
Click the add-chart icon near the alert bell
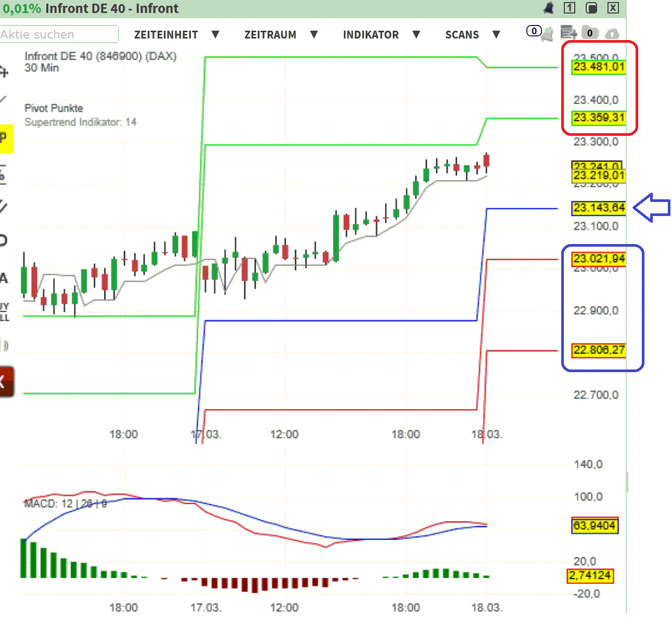click(568, 32)
